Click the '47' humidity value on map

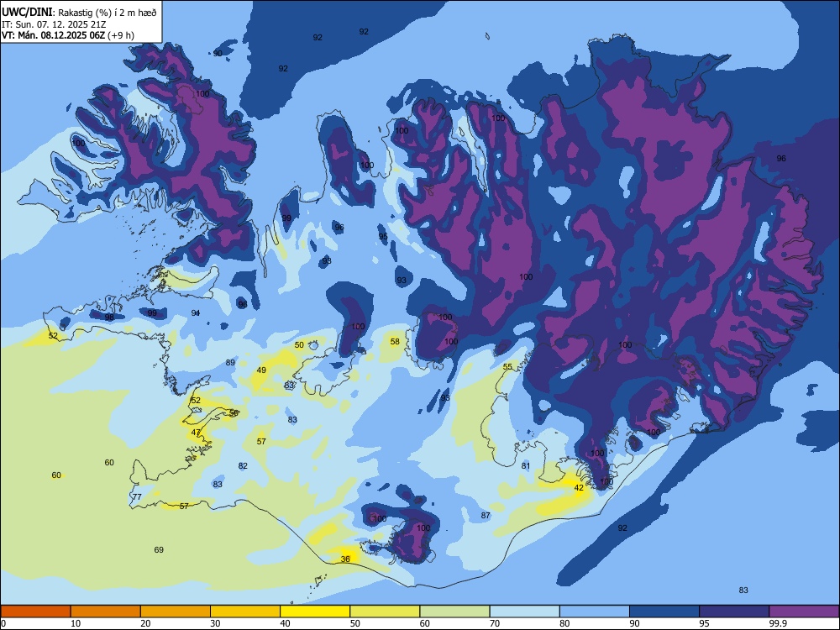[196, 433]
